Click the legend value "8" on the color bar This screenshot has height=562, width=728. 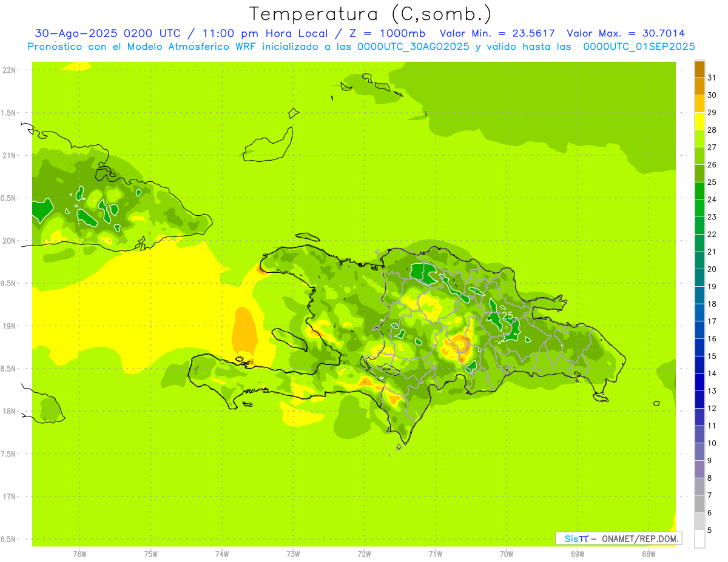point(710,478)
